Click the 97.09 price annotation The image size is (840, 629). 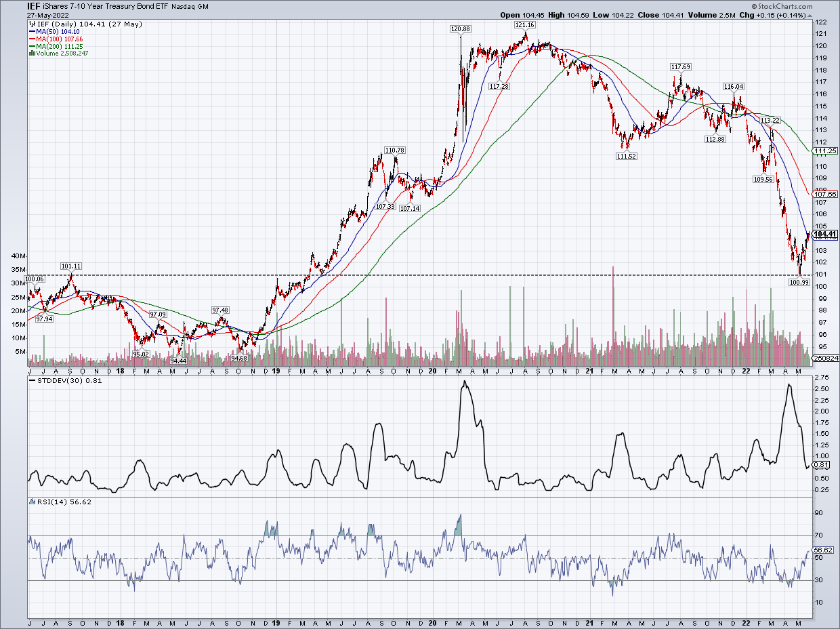[x=158, y=314]
